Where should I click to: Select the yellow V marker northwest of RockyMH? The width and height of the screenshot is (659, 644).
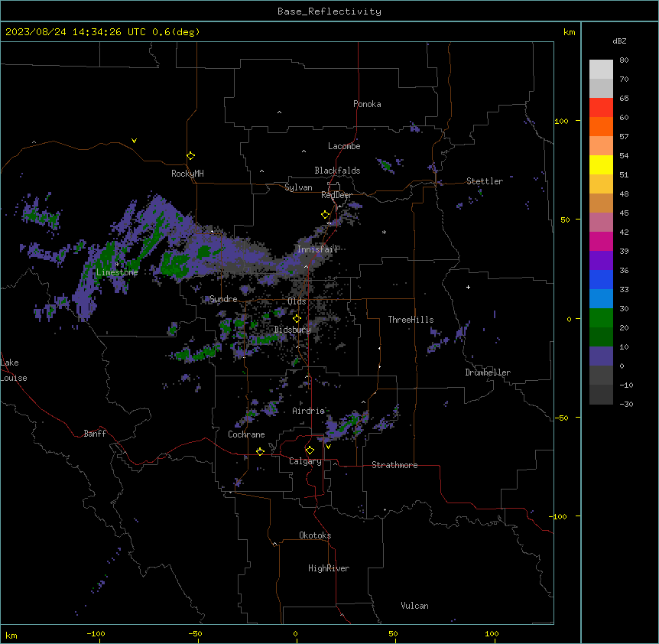click(134, 141)
